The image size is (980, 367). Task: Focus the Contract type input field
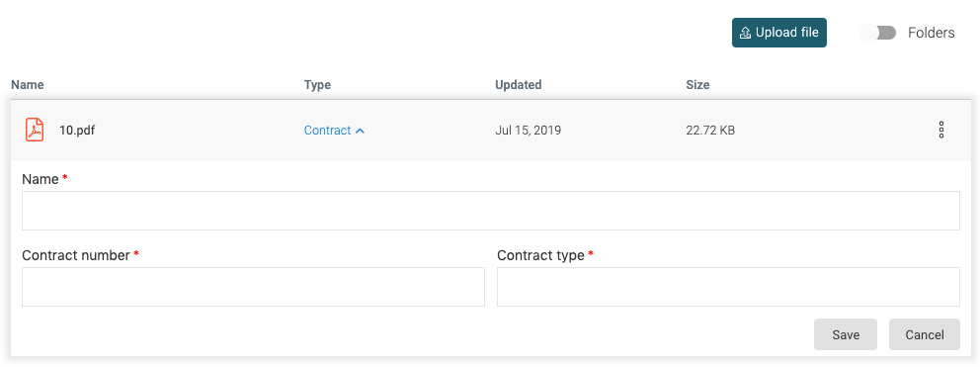pyautogui.click(x=728, y=287)
